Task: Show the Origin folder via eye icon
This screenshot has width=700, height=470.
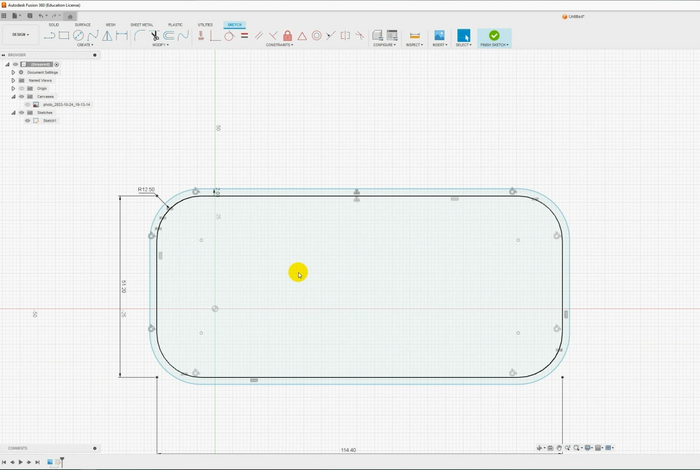Action: pos(21,88)
